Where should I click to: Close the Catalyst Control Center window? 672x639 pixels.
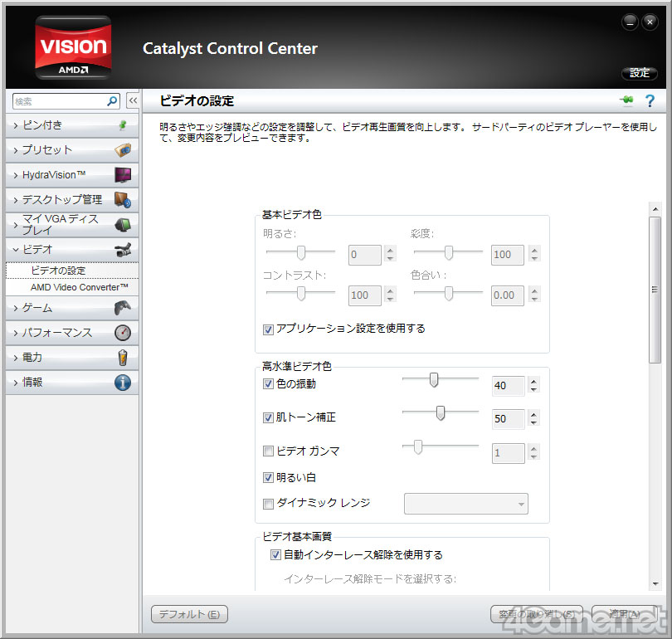coord(650,22)
